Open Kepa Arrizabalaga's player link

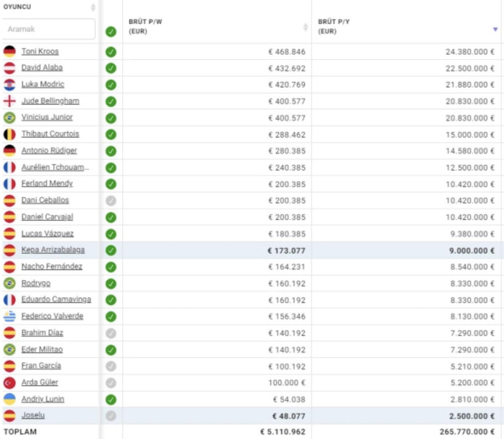coord(53,250)
